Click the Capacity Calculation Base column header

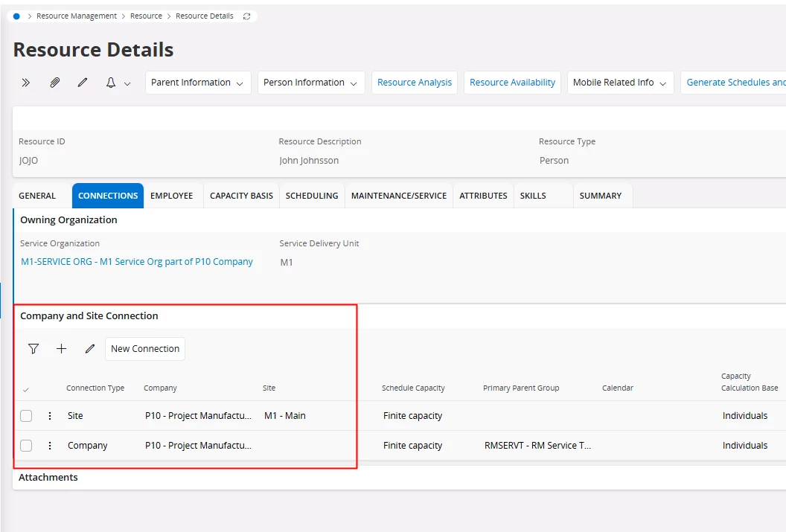(x=750, y=382)
